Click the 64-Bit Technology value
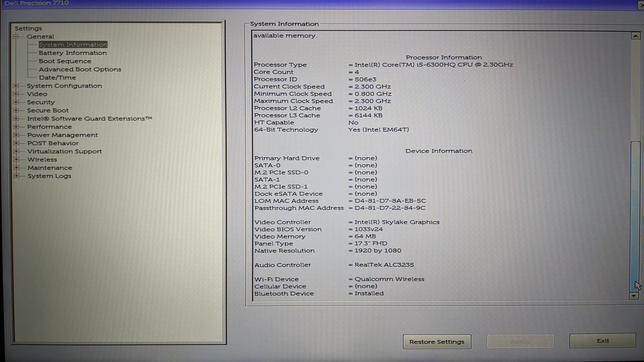Screen dimensions: 644x362 (378, 130)
